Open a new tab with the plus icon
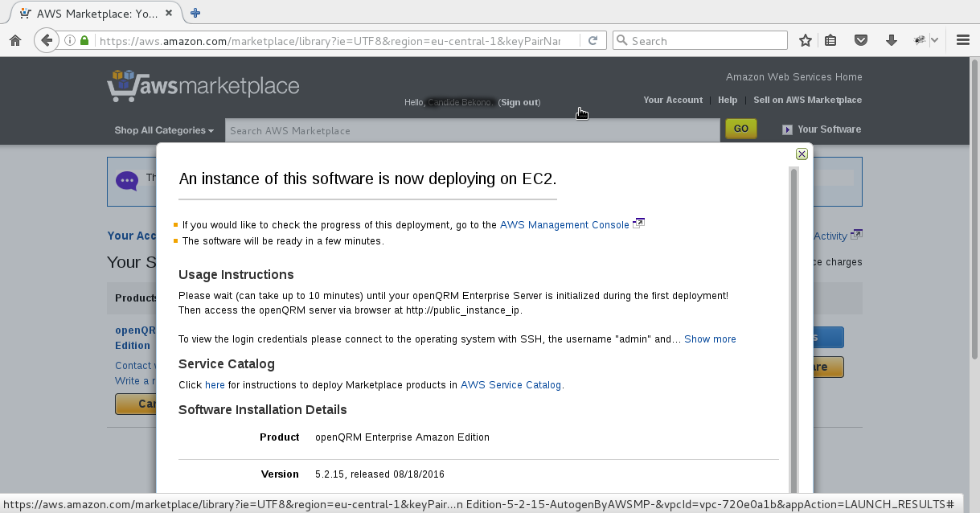Viewport: 980px width, 513px height. [195, 13]
